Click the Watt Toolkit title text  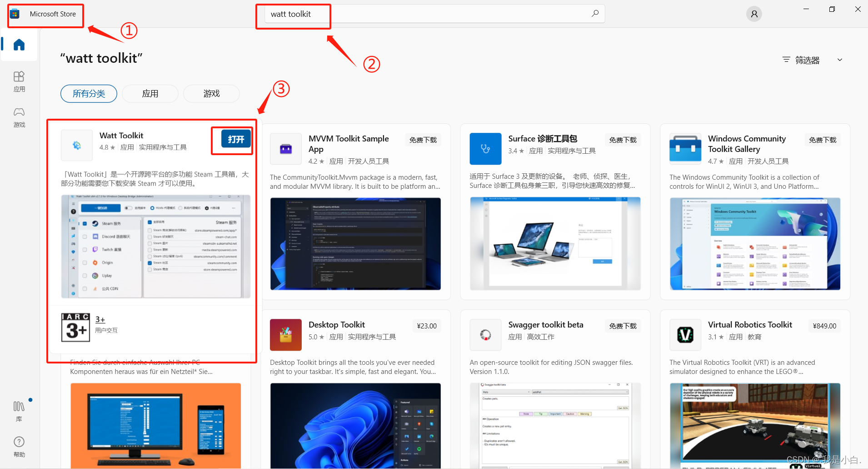pos(121,136)
